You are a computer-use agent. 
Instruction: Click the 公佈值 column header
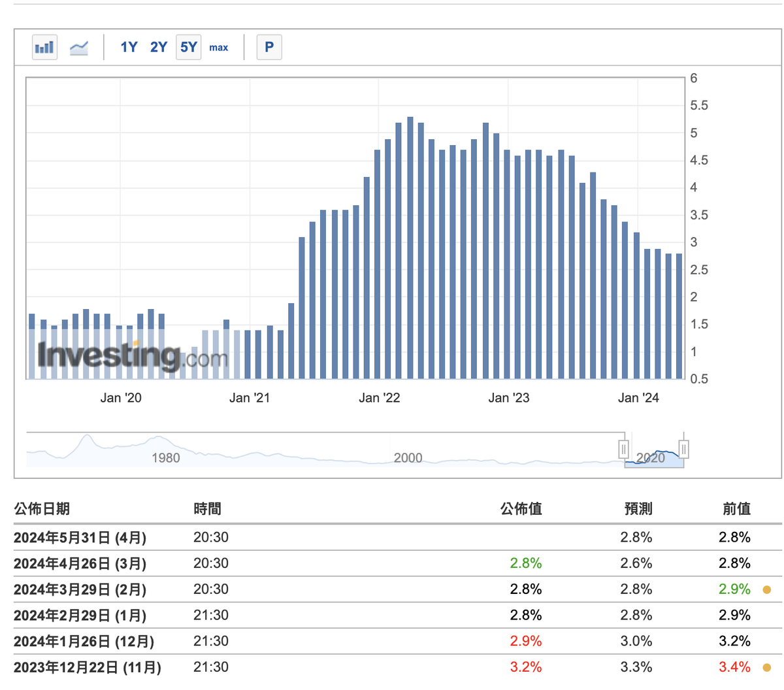point(521,509)
